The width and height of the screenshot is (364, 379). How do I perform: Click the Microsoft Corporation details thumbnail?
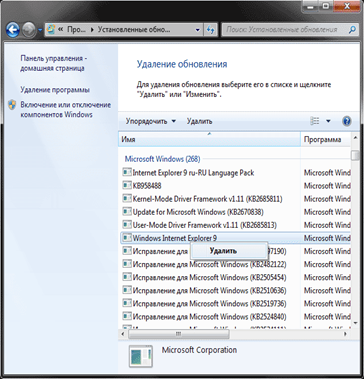(141, 356)
